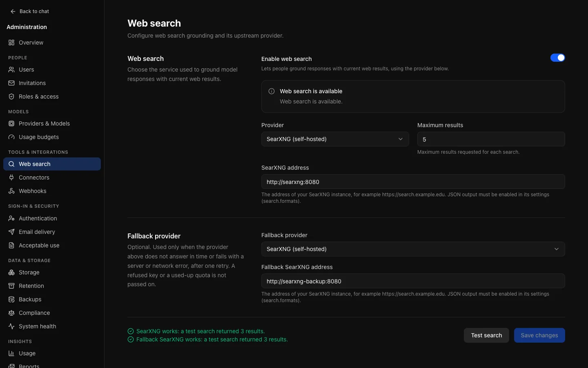Image resolution: width=588 pixels, height=368 pixels.
Task: Open the Provider dropdown
Action: click(x=335, y=139)
